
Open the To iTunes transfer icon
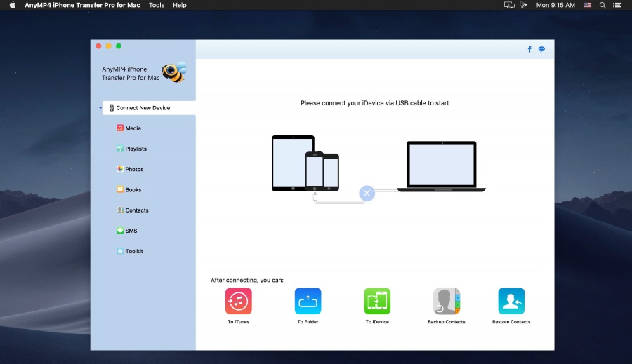238,301
